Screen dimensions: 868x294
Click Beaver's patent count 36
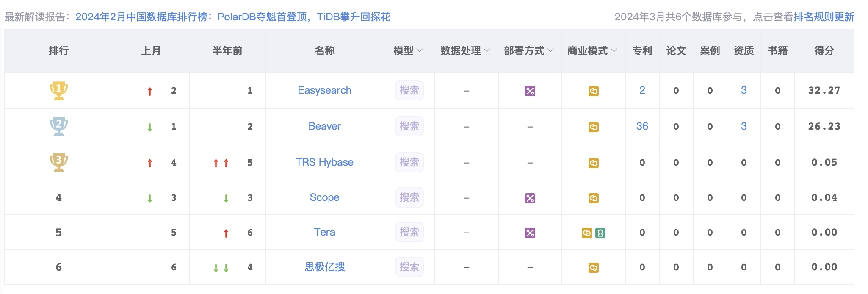642,126
